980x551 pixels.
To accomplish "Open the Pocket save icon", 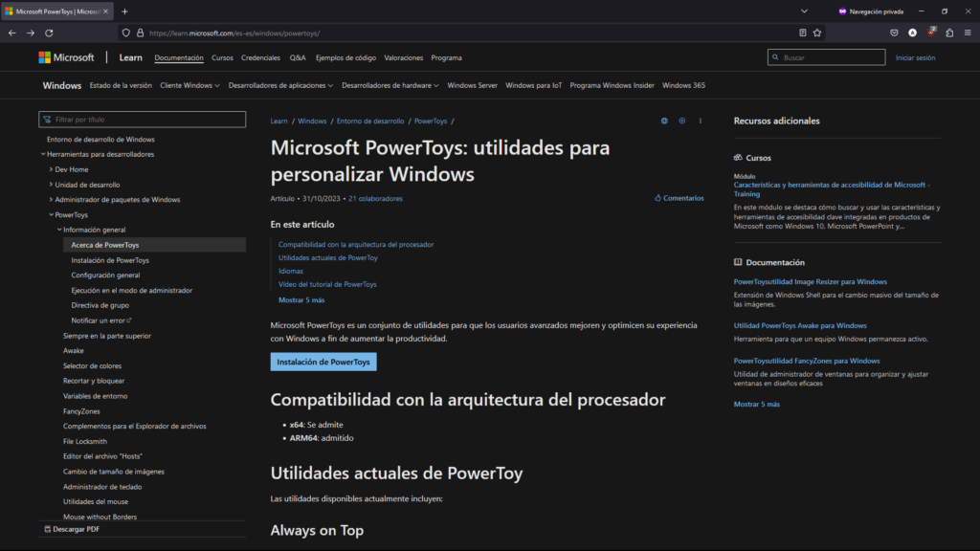I will [x=895, y=33].
